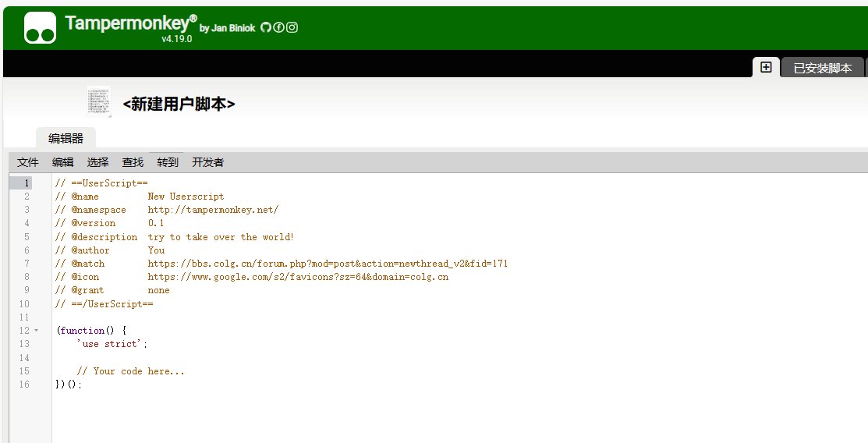
Task: Open the GitHub icon link in header
Action: (x=266, y=27)
